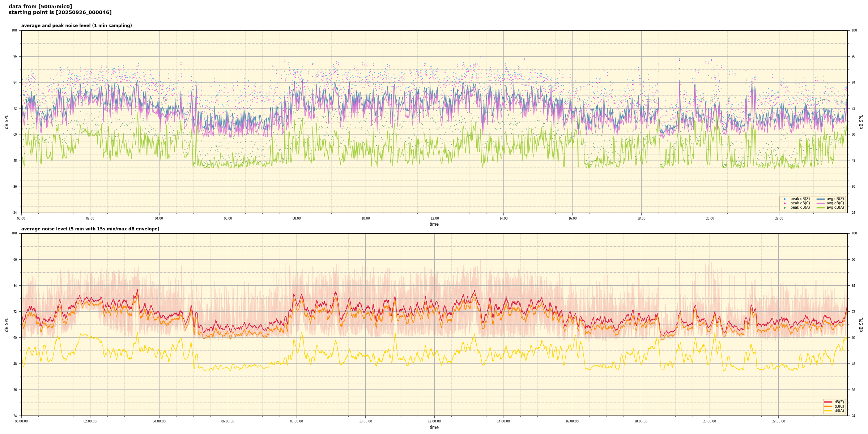
Task: Click the left 'dB SPL' label of bottom chart
Action: pyautogui.click(x=7, y=324)
